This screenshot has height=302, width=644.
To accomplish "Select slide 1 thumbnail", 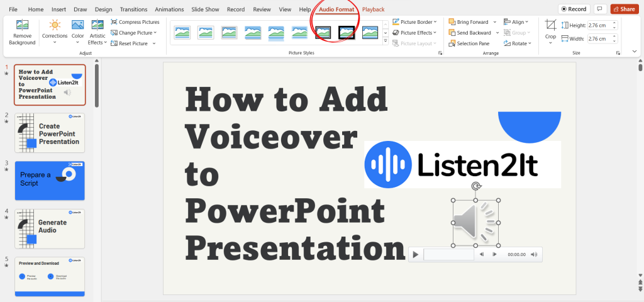I will coord(50,85).
